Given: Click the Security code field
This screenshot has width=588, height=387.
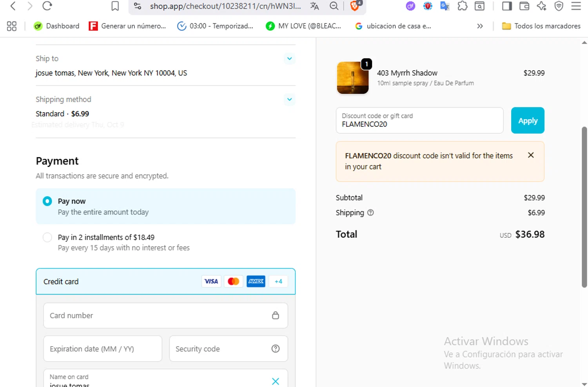Looking at the screenshot, I should point(229,349).
